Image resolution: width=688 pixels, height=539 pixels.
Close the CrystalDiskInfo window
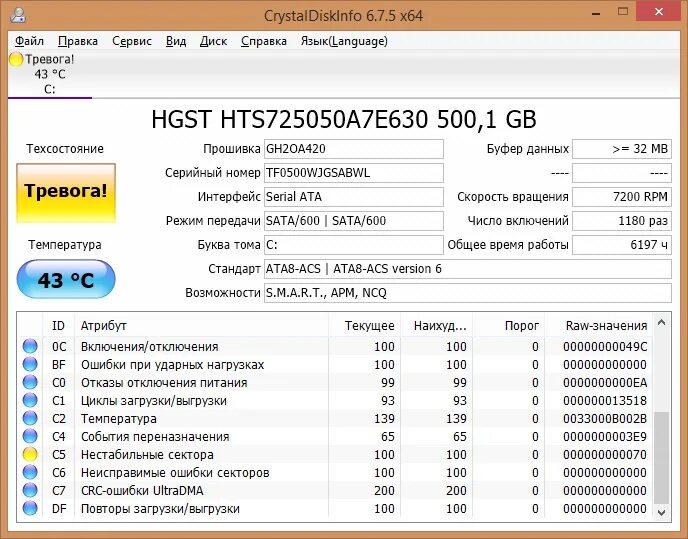659,12
